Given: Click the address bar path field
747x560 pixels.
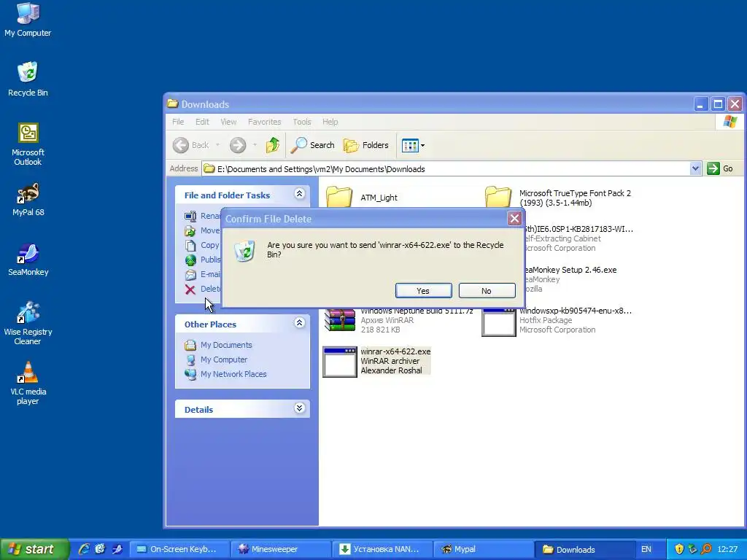Looking at the screenshot, I should pyautogui.click(x=446, y=168).
